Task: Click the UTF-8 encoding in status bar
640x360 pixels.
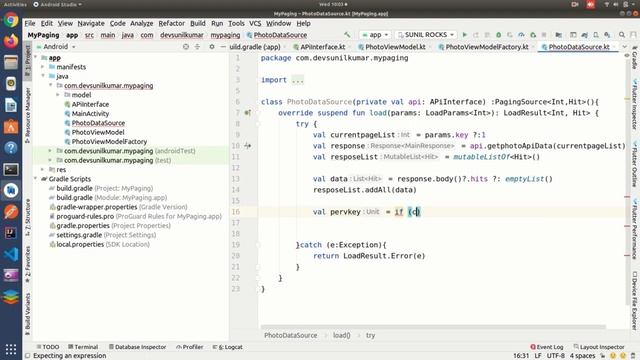Action: point(556,356)
